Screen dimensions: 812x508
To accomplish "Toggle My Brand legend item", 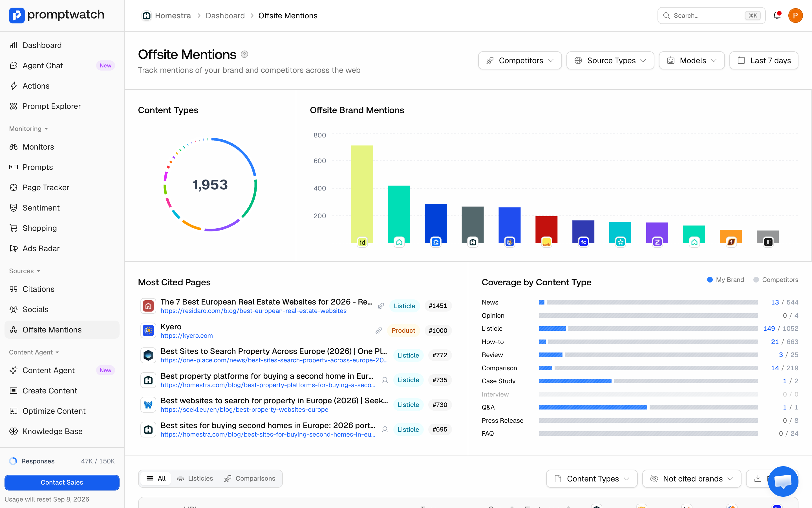I will pos(725,280).
